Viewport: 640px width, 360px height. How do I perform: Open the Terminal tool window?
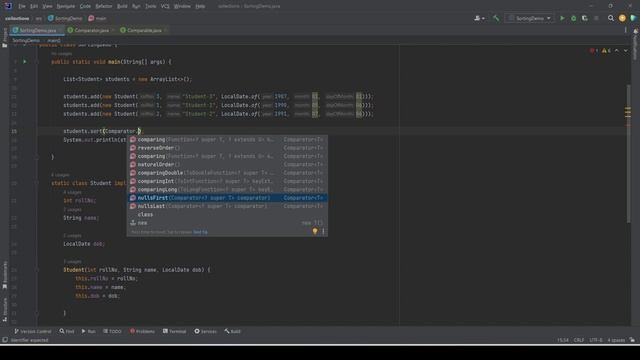pos(174,331)
